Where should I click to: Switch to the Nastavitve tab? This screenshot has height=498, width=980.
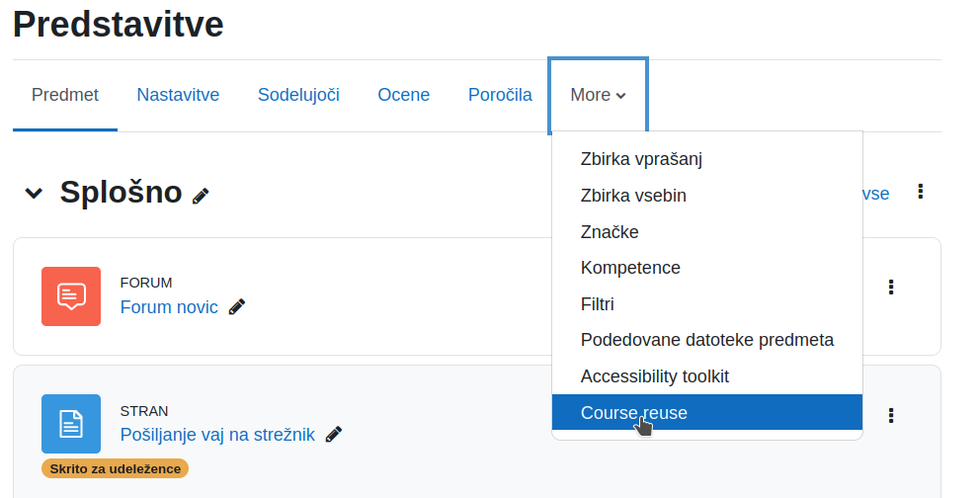click(x=178, y=95)
